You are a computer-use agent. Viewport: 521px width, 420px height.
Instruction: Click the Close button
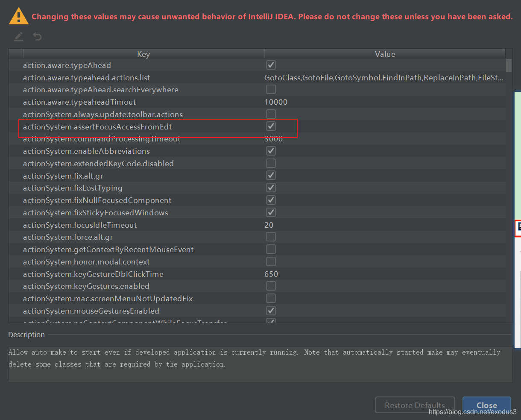pos(486,405)
